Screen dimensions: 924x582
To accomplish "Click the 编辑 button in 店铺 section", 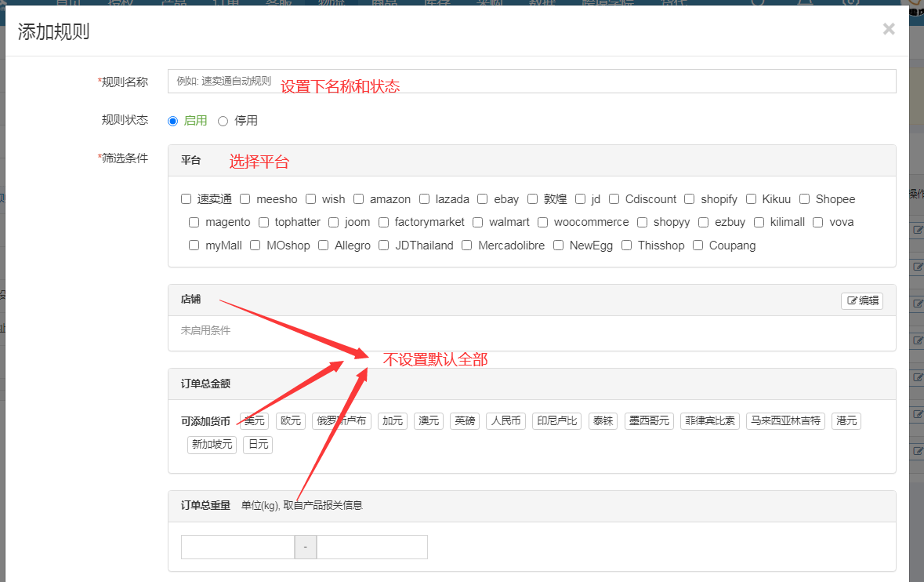I will (x=862, y=300).
